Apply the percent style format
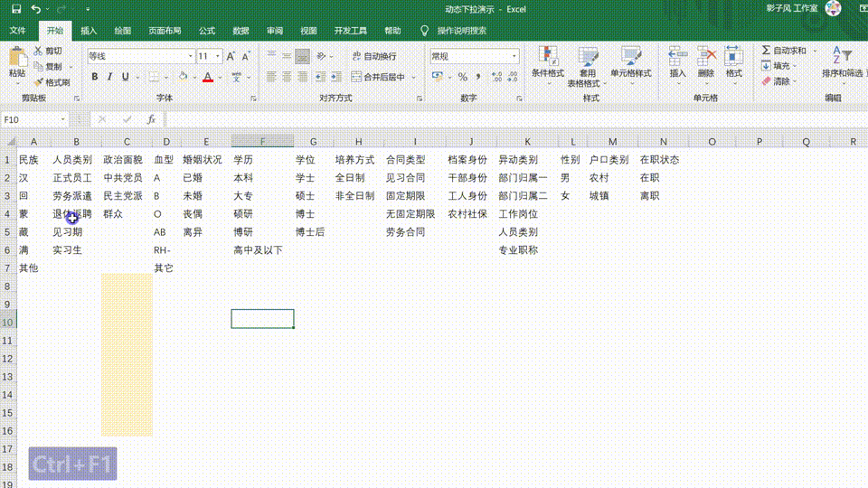868x488 pixels. pyautogui.click(x=463, y=77)
